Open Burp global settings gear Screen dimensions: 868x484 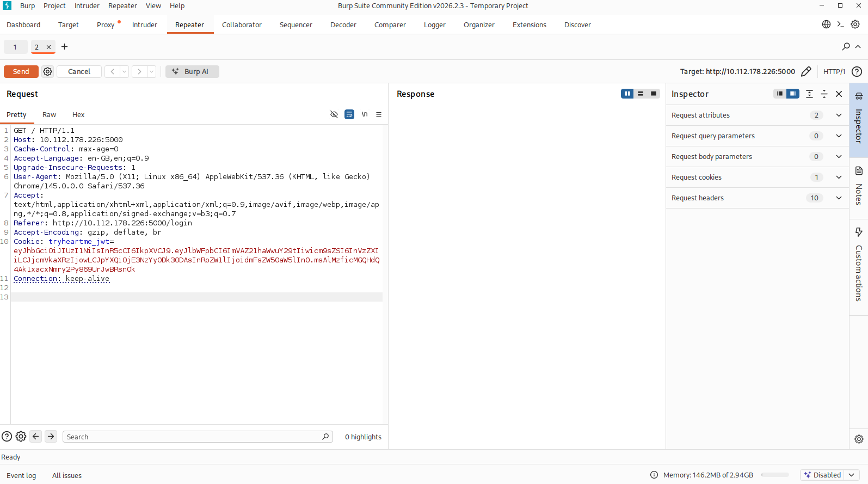click(x=855, y=24)
